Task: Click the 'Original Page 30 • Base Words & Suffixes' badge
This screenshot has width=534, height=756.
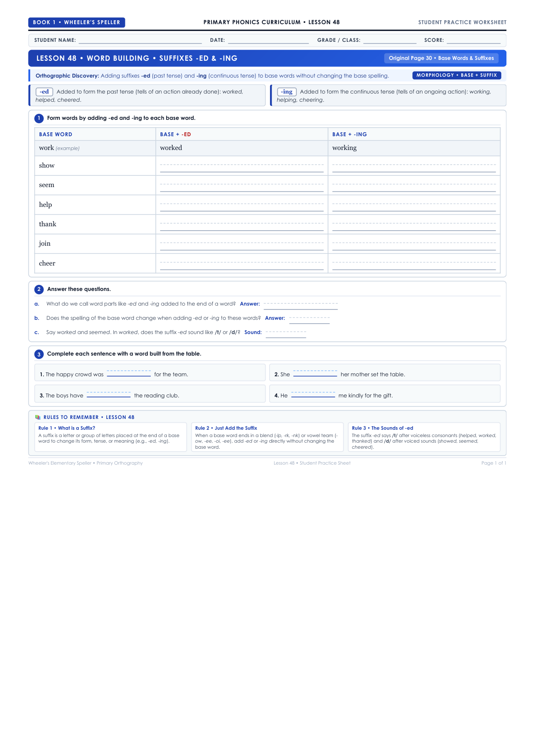Action: click(441, 58)
